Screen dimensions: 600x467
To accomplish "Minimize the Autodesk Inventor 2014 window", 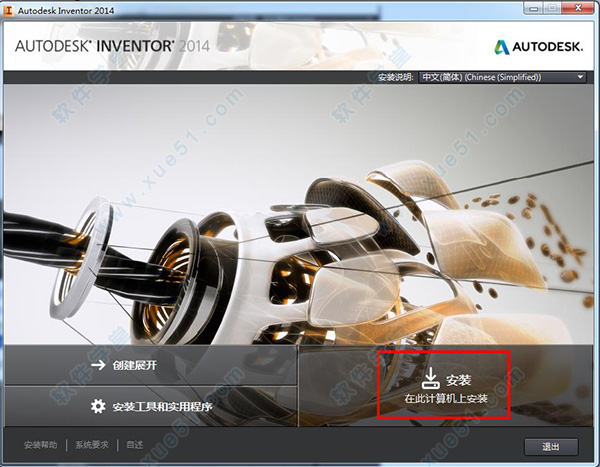I will (535, 8).
